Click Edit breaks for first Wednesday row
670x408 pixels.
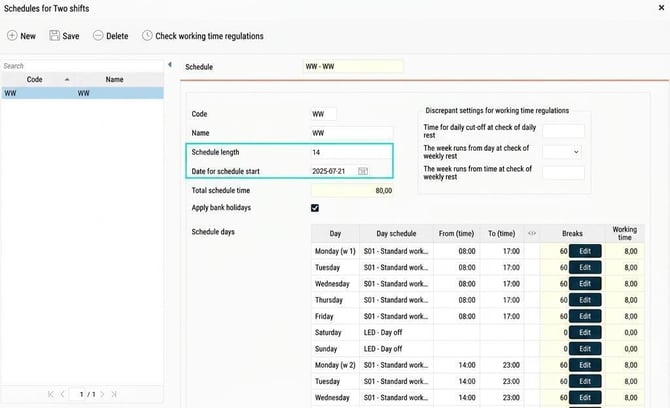(585, 284)
